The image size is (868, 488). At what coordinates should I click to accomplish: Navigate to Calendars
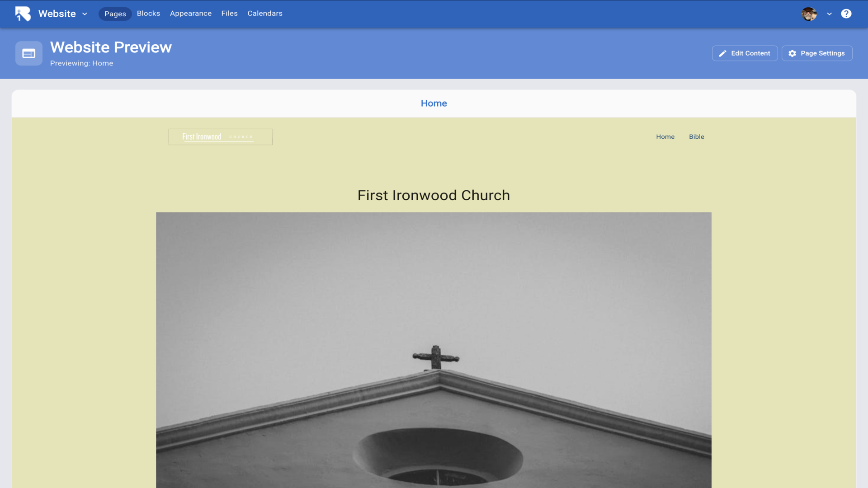(264, 14)
